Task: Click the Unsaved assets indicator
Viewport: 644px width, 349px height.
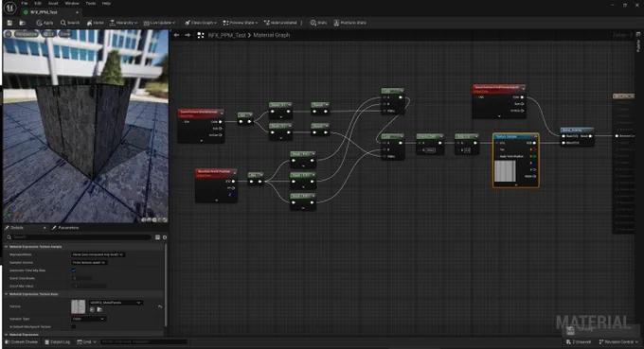Action: [578, 341]
